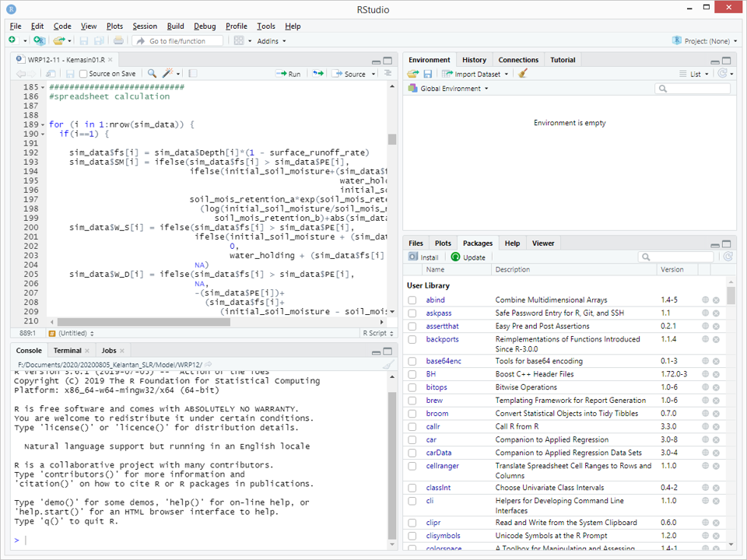Check the cli package checkbox
Image resolution: width=747 pixels, height=560 pixels.
tap(412, 501)
